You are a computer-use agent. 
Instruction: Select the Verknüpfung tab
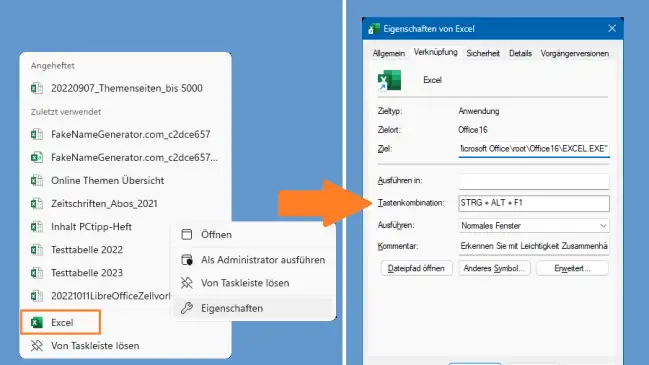coord(435,52)
